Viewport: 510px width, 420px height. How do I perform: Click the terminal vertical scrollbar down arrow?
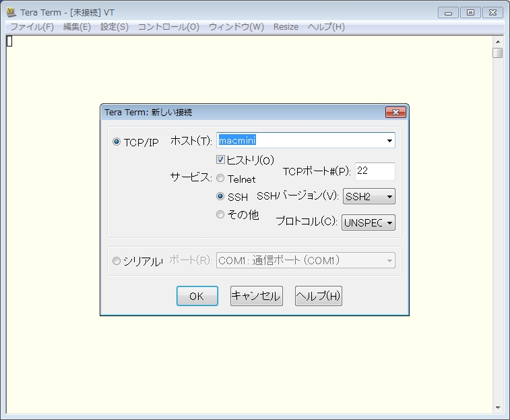click(497, 407)
